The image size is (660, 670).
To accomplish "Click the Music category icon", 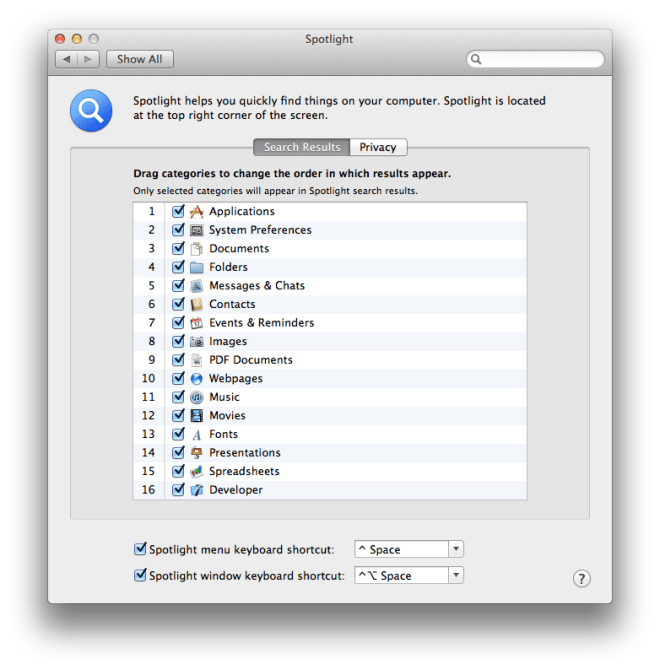I will [197, 397].
